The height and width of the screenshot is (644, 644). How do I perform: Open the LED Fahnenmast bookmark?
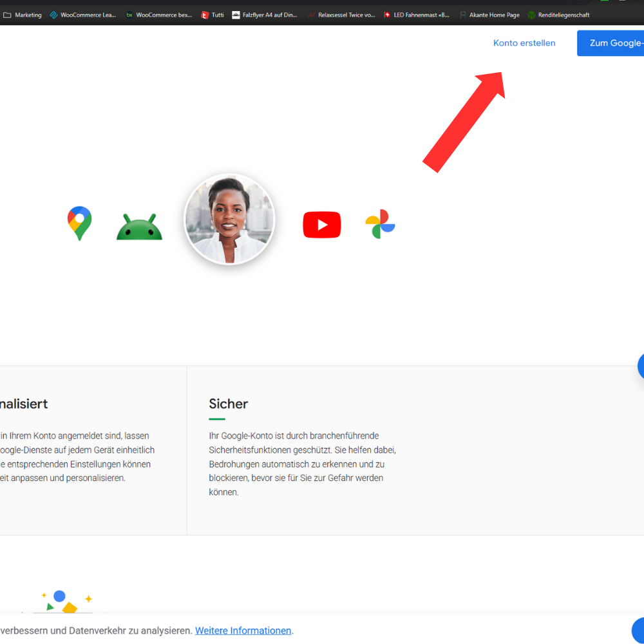417,15
